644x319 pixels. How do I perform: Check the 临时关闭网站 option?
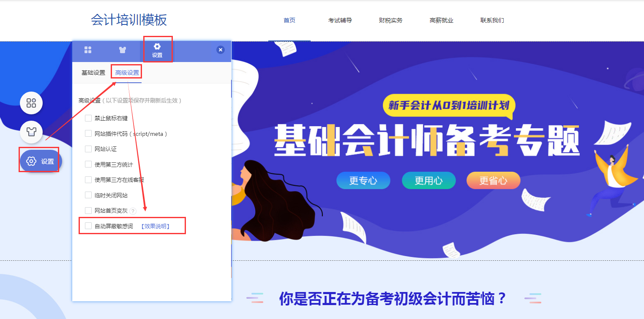pyautogui.click(x=88, y=195)
